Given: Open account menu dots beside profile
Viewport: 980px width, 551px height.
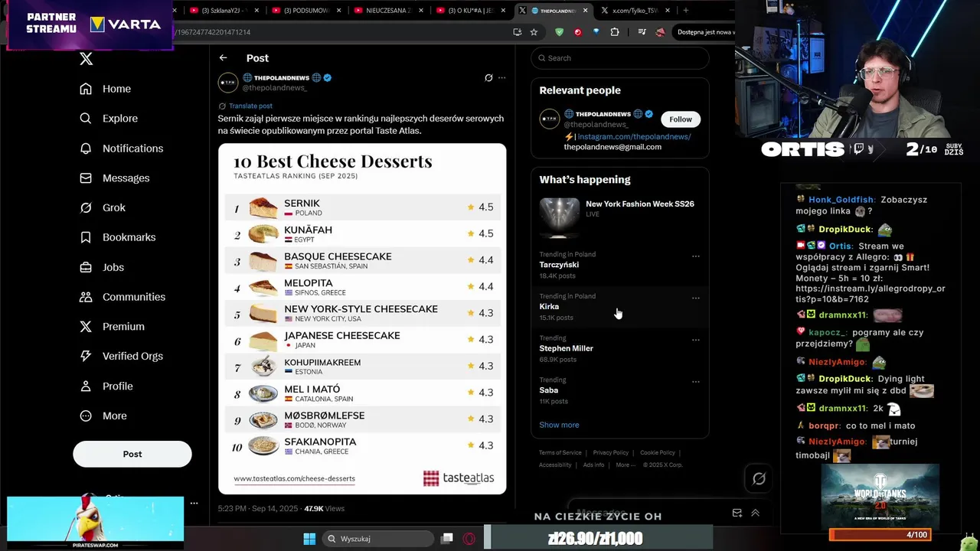Looking at the screenshot, I should click(194, 503).
